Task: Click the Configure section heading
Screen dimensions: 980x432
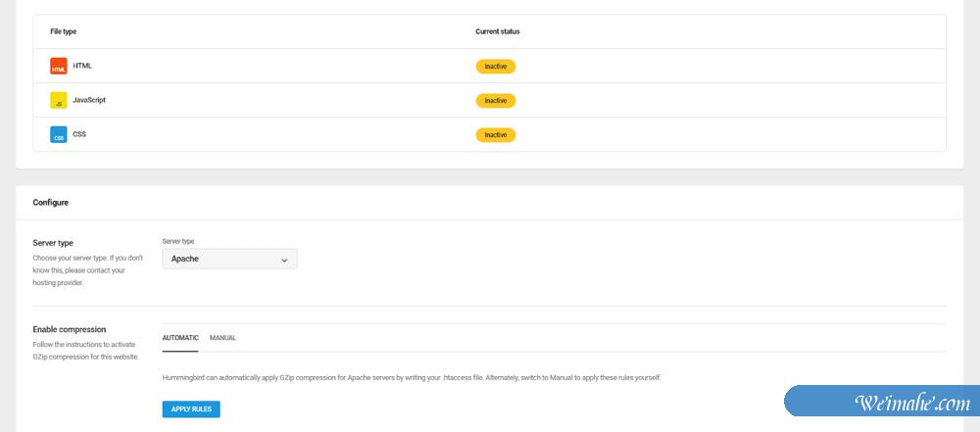Action: point(50,203)
